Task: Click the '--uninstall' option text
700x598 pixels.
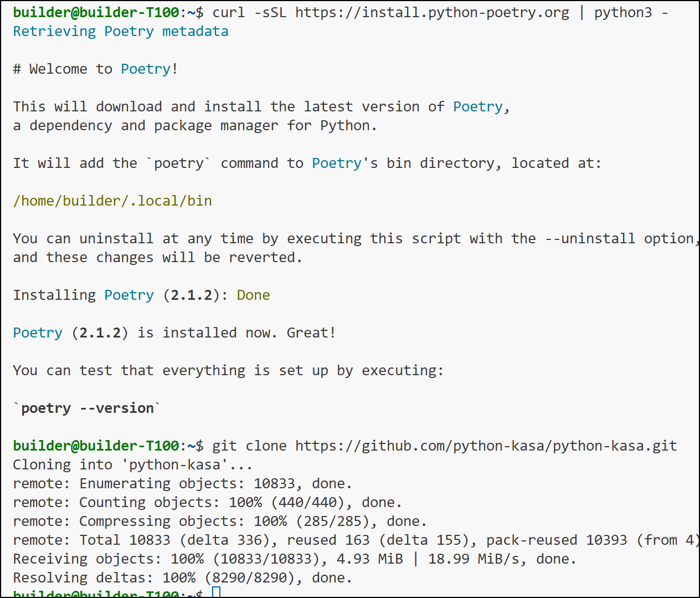Action: pyautogui.click(x=590, y=238)
